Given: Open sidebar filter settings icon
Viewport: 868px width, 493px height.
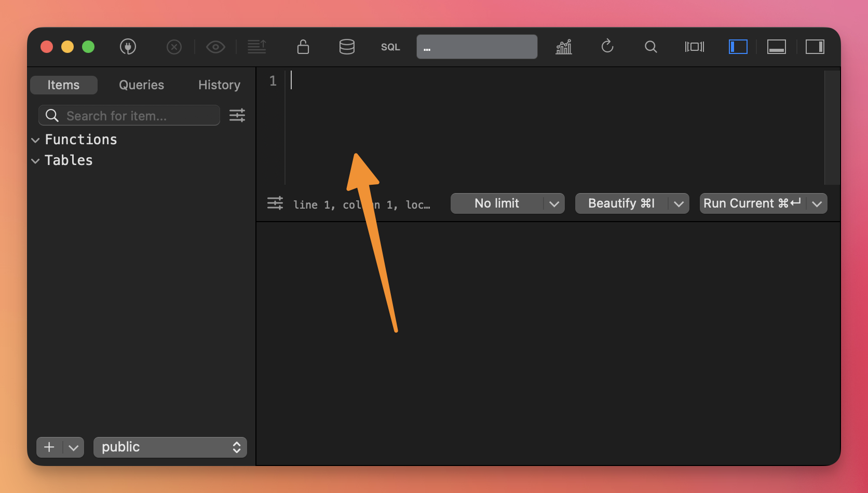Looking at the screenshot, I should [237, 115].
